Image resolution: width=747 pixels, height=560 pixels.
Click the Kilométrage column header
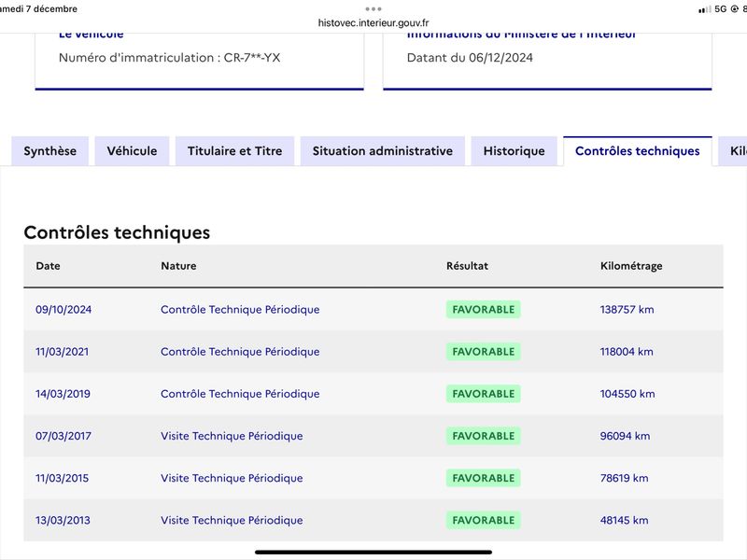(x=631, y=266)
